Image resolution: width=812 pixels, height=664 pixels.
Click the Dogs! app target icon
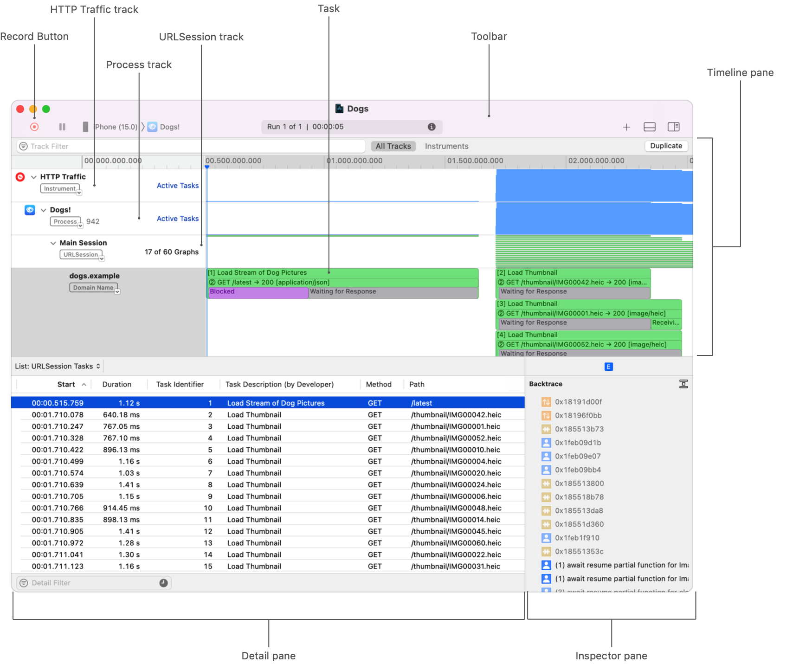click(152, 126)
